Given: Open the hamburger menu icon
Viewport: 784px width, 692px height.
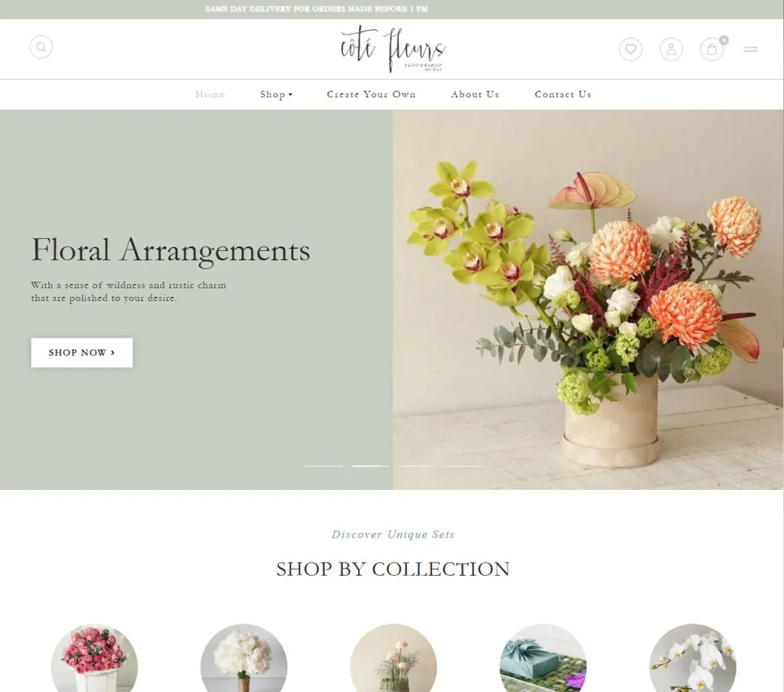Looking at the screenshot, I should (750, 50).
